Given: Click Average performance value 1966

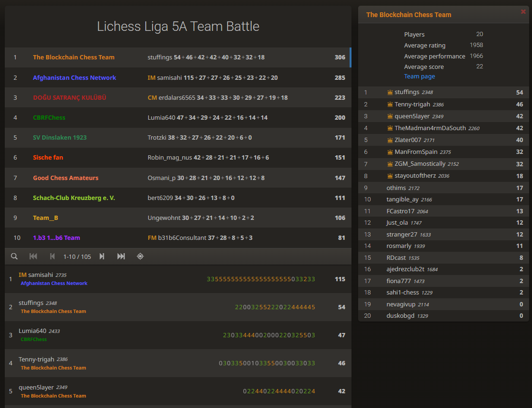Looking at the screenshot, I should [476, 56].
